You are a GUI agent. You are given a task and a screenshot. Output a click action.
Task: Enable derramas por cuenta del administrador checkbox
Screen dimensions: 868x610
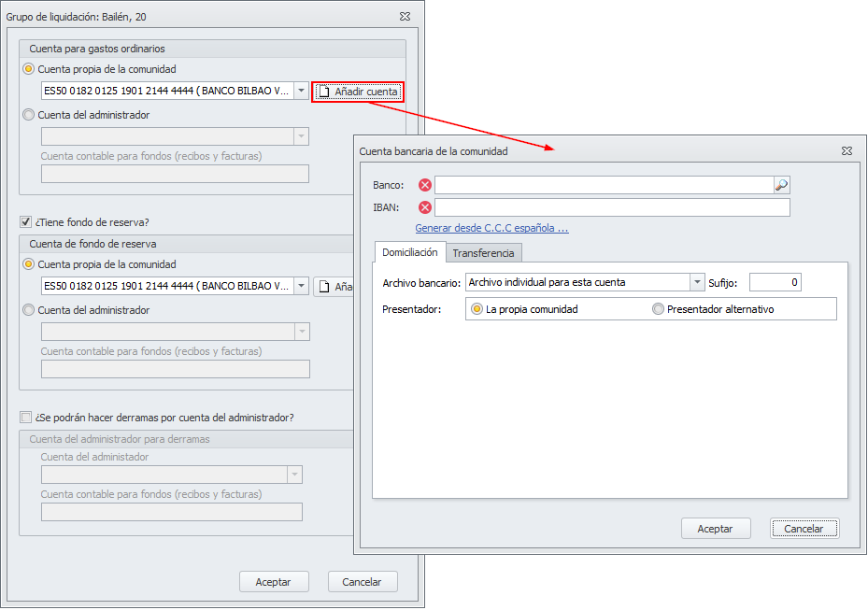click(x=25, y=417)
